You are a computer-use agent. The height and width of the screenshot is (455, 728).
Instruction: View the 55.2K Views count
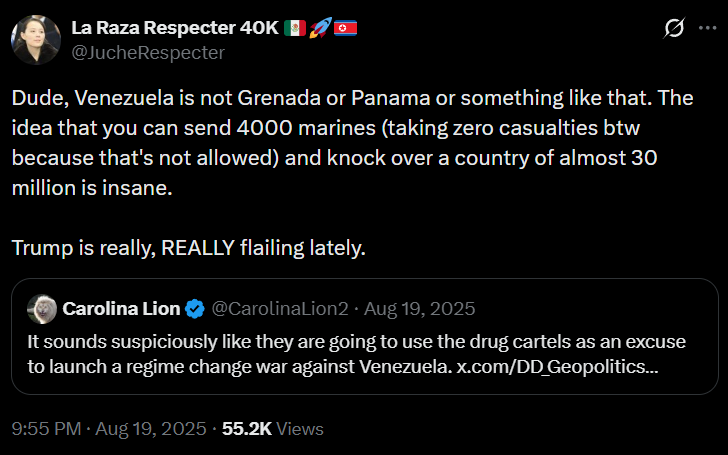click(x=272, y=428)
